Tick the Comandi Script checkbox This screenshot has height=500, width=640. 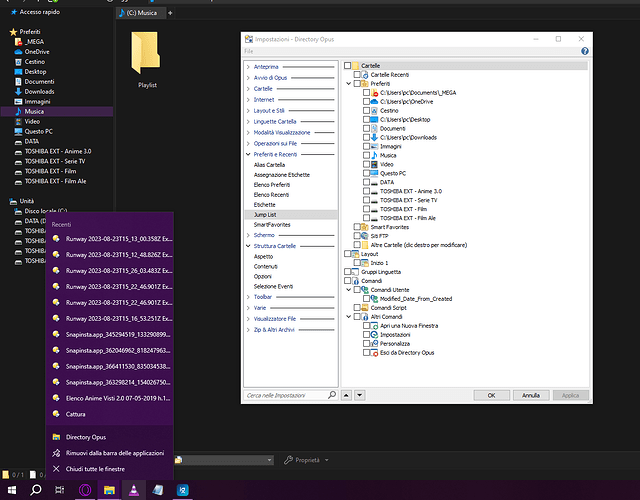[x=357, y=307]
